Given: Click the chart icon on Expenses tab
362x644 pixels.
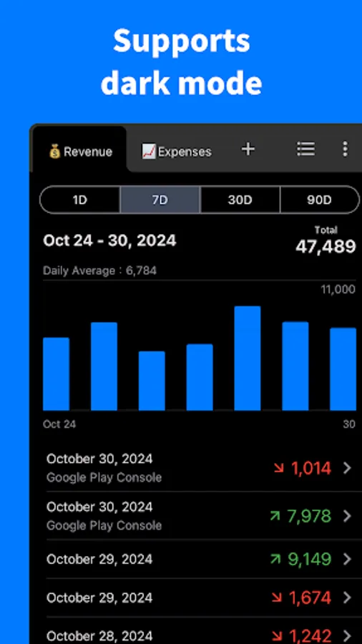Looking at the screenshot, I should [149, 152].
